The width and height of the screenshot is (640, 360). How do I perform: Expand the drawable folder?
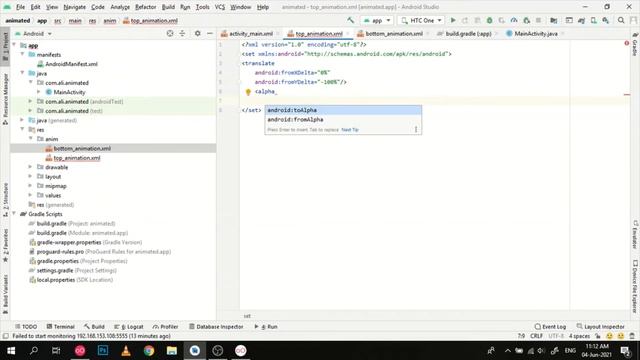click(x=31, y=167)
